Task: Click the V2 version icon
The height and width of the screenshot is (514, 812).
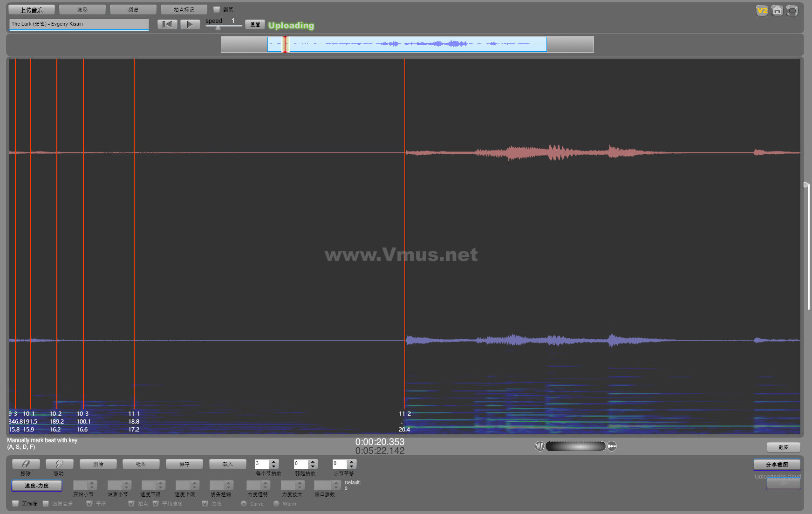Action: pos(762,11)
